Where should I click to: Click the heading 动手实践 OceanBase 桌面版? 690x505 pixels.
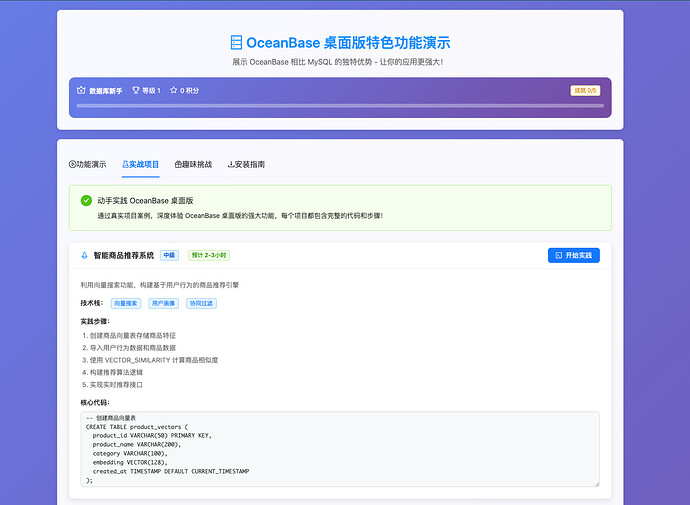tap(145, 201)
